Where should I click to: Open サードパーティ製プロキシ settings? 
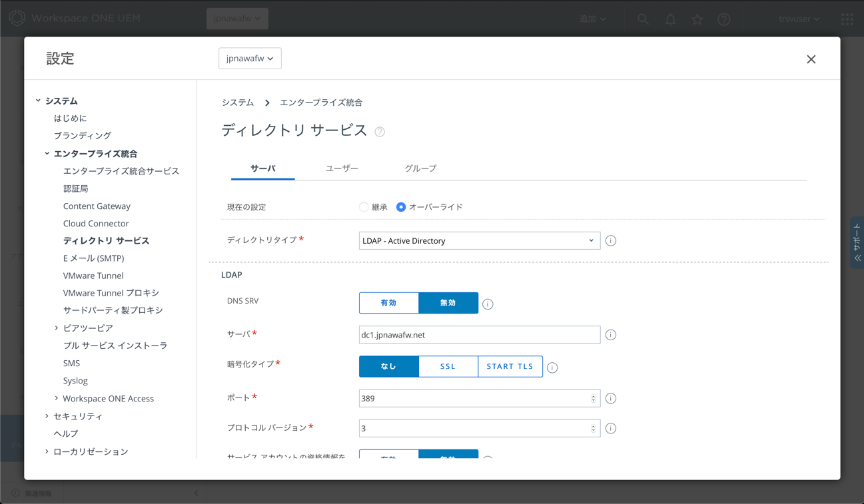click(113, 310)
